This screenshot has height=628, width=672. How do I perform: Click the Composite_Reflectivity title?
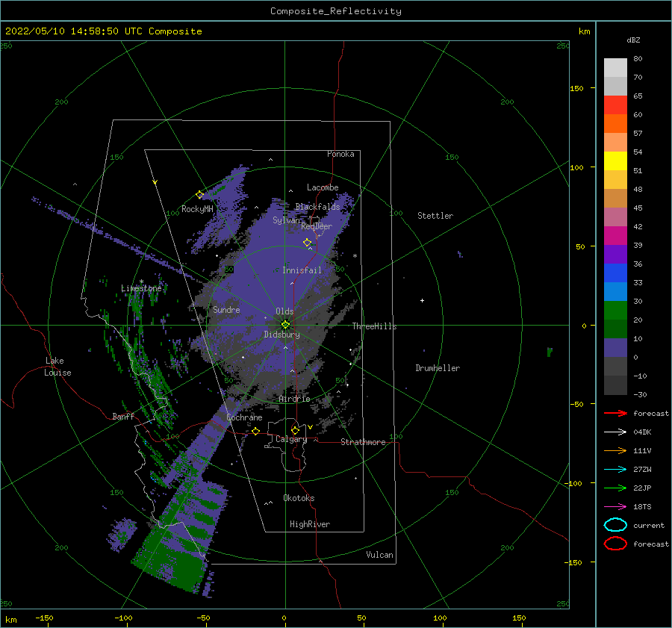click(335, 11)
